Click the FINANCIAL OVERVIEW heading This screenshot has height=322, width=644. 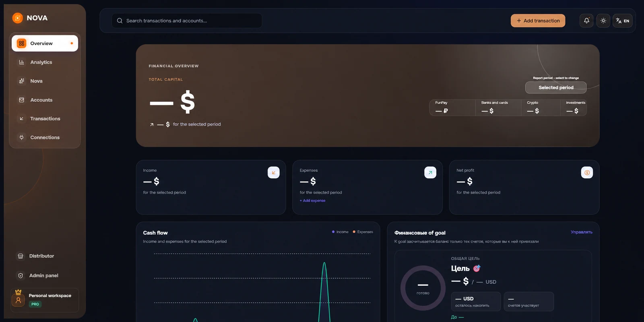coord(173,66)
